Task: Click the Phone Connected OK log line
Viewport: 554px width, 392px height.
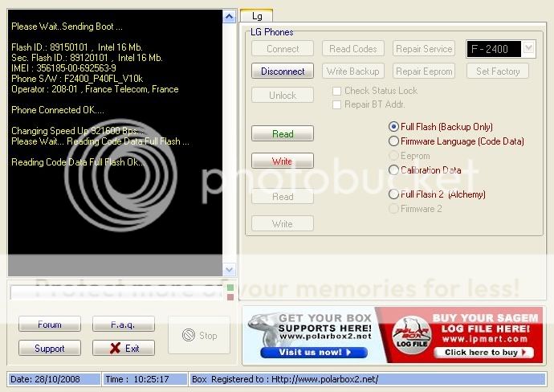Action: 58,110
